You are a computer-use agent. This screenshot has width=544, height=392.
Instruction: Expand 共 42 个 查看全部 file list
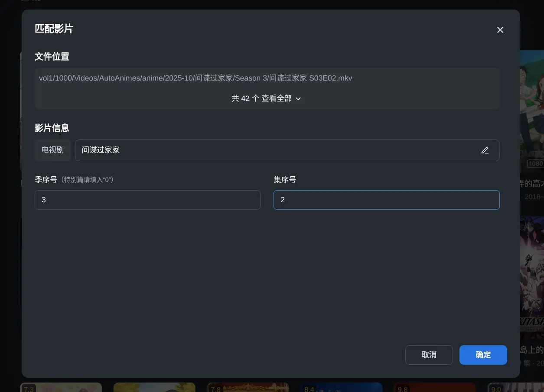point(267,98)
